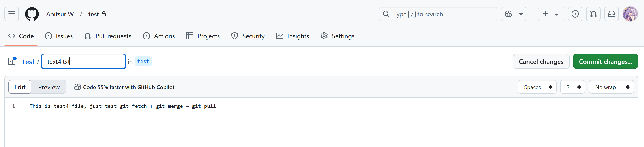Open GitHub Copilot chat icon

pos(508,14)
